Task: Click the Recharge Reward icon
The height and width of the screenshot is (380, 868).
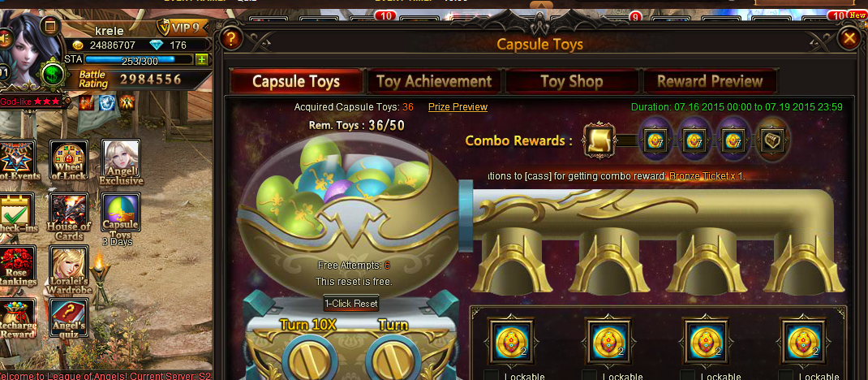Action: (x=16, y=320)
